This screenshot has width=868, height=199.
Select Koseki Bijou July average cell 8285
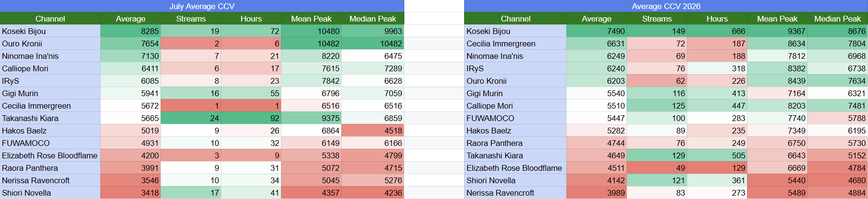click(x=130, y=31)
